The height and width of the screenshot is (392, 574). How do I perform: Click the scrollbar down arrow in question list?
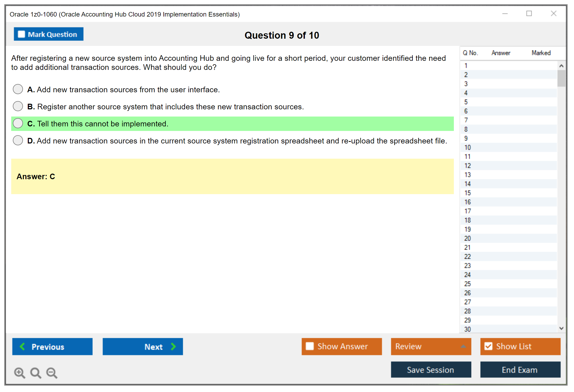[x=561, y=329]
